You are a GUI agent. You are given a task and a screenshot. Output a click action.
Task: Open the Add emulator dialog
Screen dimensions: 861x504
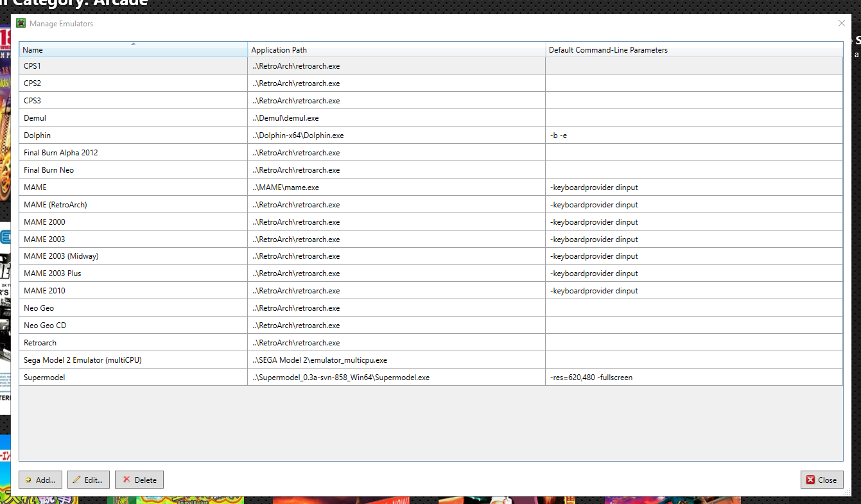coord(40,480)
